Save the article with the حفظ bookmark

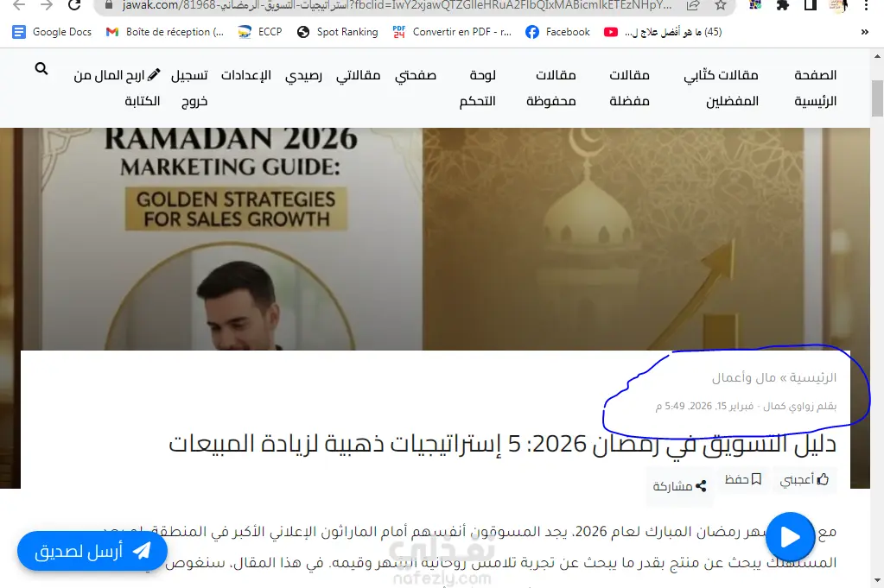(743, 479)
